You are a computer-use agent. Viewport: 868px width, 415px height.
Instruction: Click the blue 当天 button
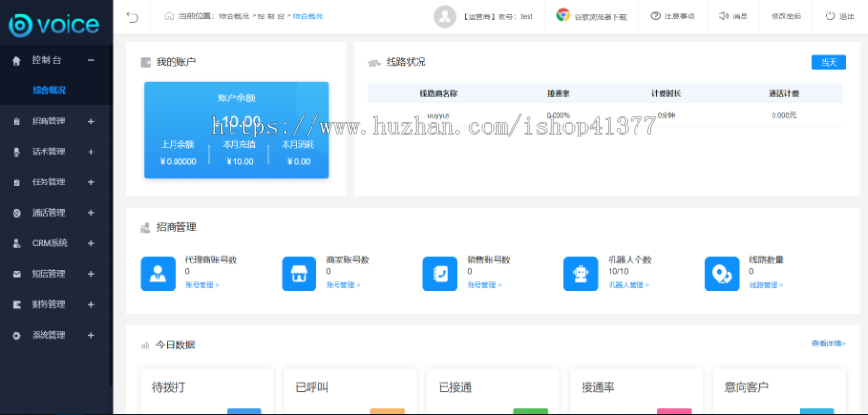click(827, 62)
